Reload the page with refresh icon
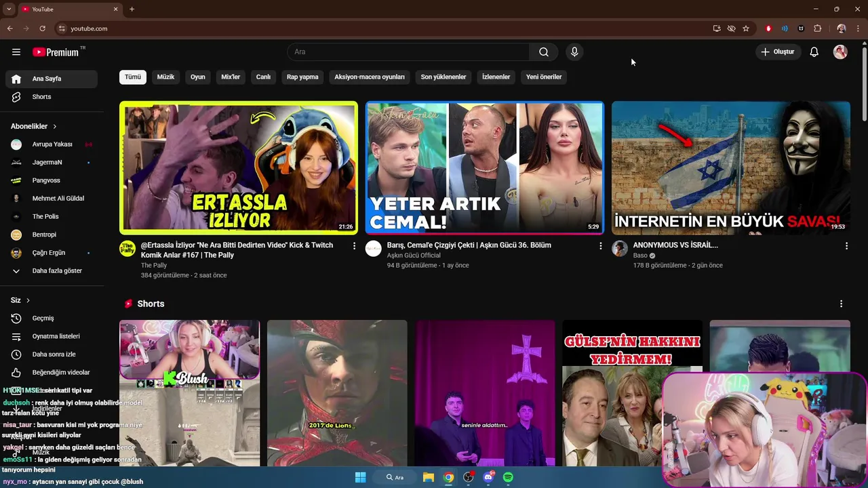Image resolution: width=868 pixels, height=488 pixels. [x=42, y=28]
